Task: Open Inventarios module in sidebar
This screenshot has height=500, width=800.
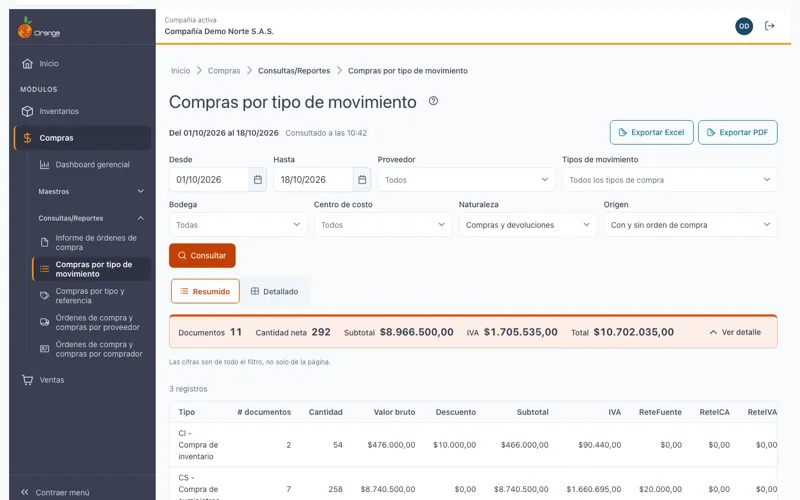Action: click(x=82, y=111)
